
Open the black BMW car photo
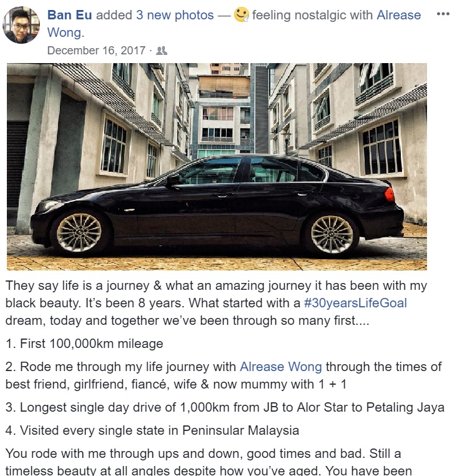point(217,167)
